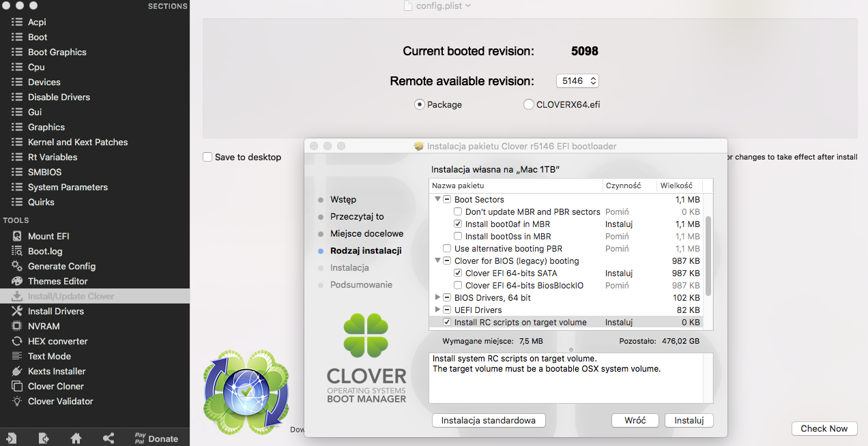Click the import configuration icon in bottom bar

[x=11, y=438]
